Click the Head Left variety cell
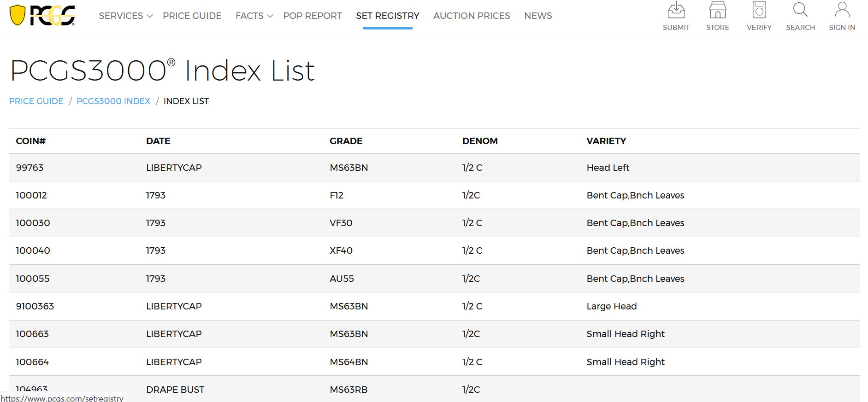Screen dimensions: 868x402 click(x=608, y=168)
